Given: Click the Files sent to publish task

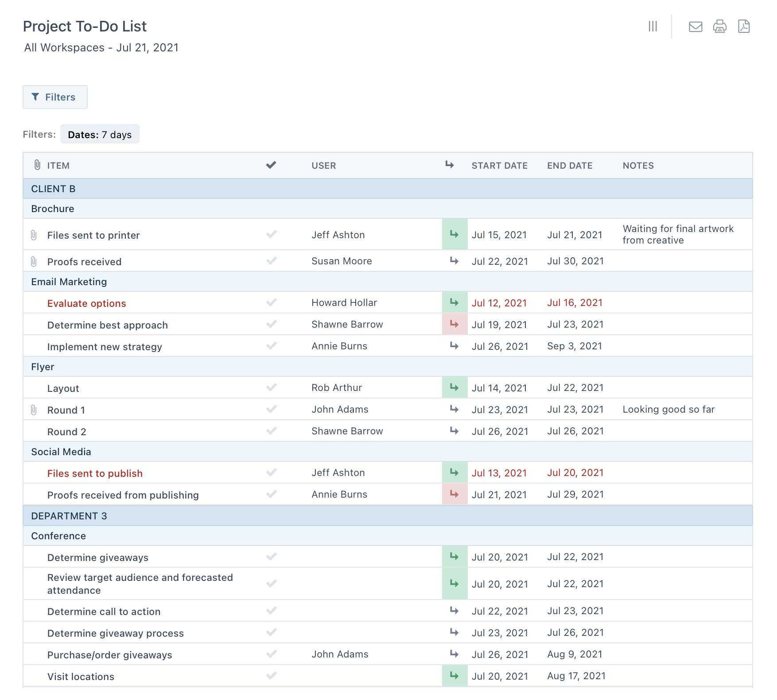Looking at the screenshot, I should (x=94, y=473).
